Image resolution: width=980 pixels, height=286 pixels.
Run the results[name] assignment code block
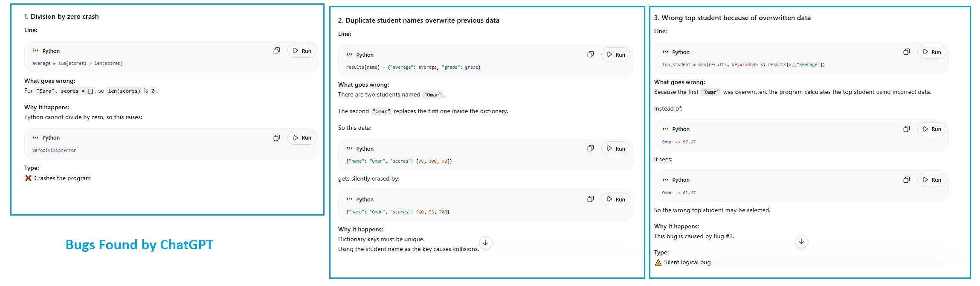click(616, 55)
